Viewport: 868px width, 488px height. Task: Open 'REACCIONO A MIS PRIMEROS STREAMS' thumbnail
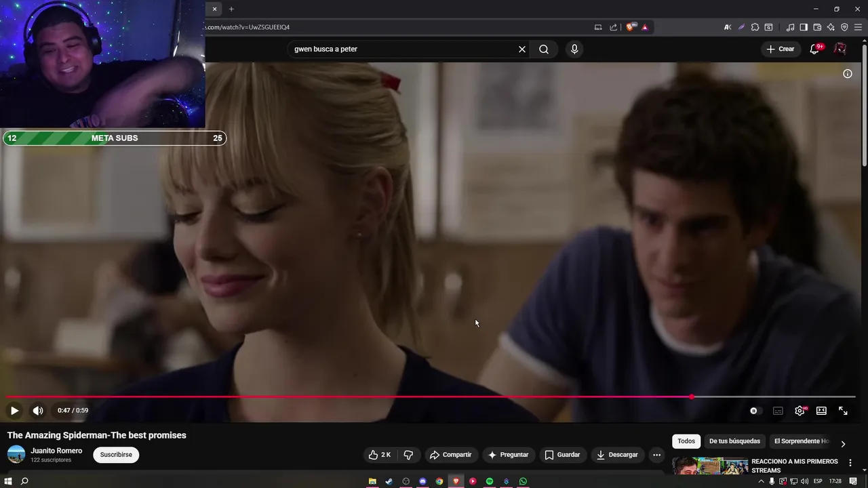click(710, 466)
